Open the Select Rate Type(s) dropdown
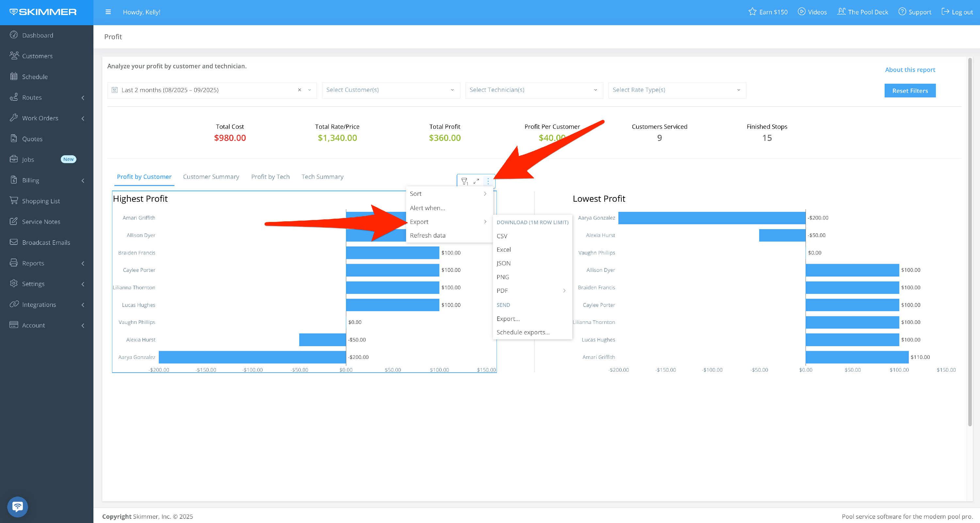Viewport: 980px width, 523px height. point(677,90)
